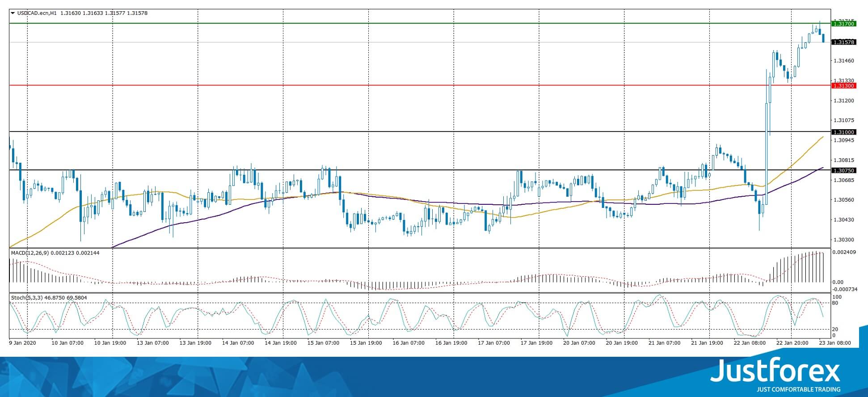868x397 pixels.
Task: Click the black 1.31000 level tag
Action: [843, 132]
